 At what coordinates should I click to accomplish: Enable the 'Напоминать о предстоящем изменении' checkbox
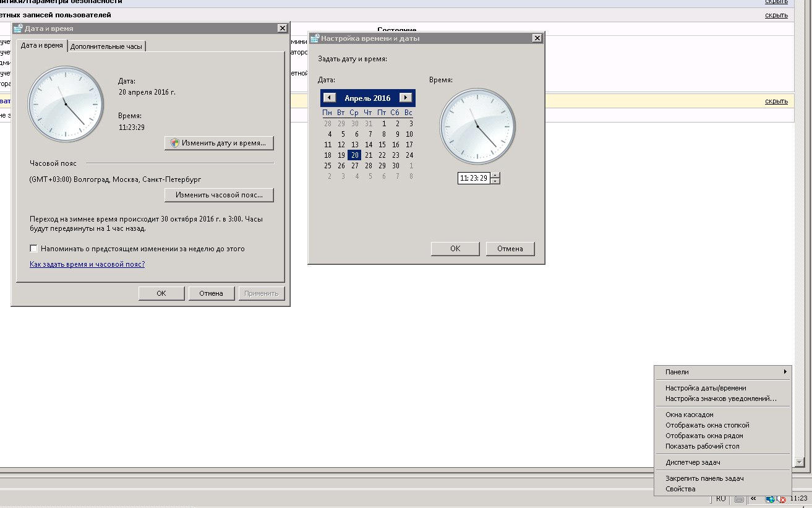34,249
